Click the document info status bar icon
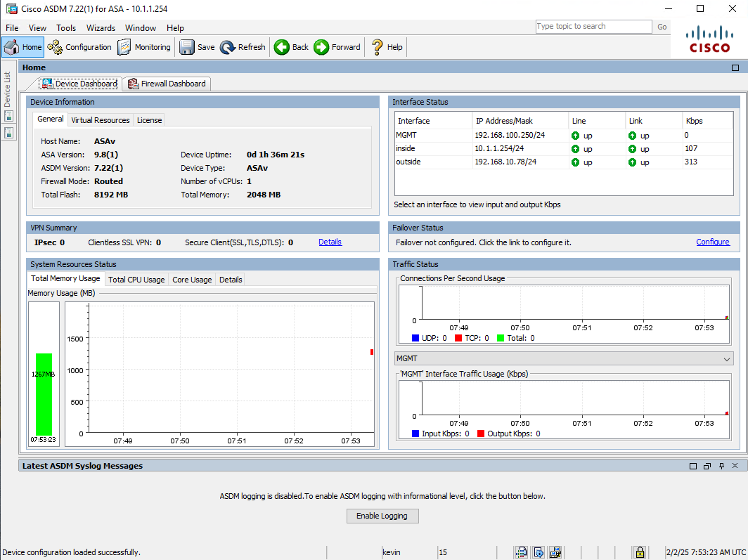This screenshot has height=560, width=748. pos(539,552)
